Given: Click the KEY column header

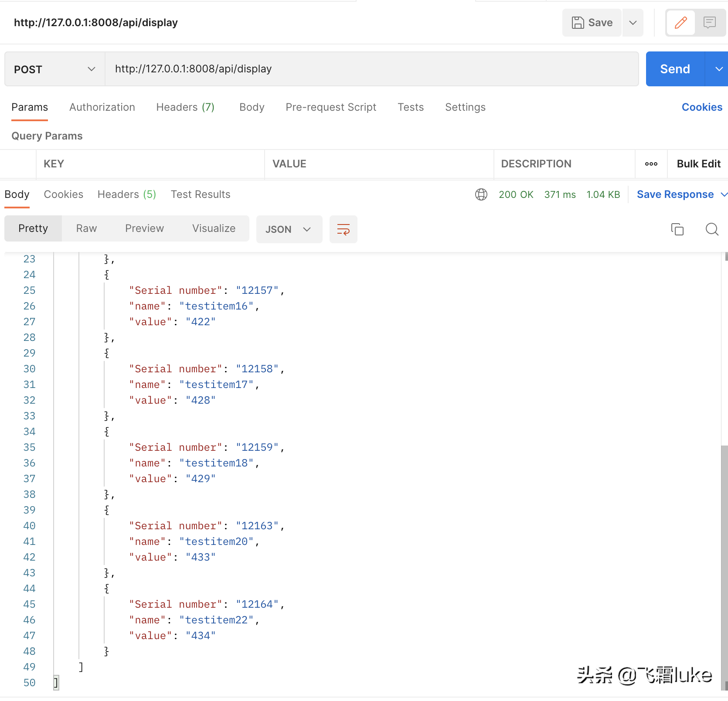Looking at the screenshot, I should coord(54,164).
